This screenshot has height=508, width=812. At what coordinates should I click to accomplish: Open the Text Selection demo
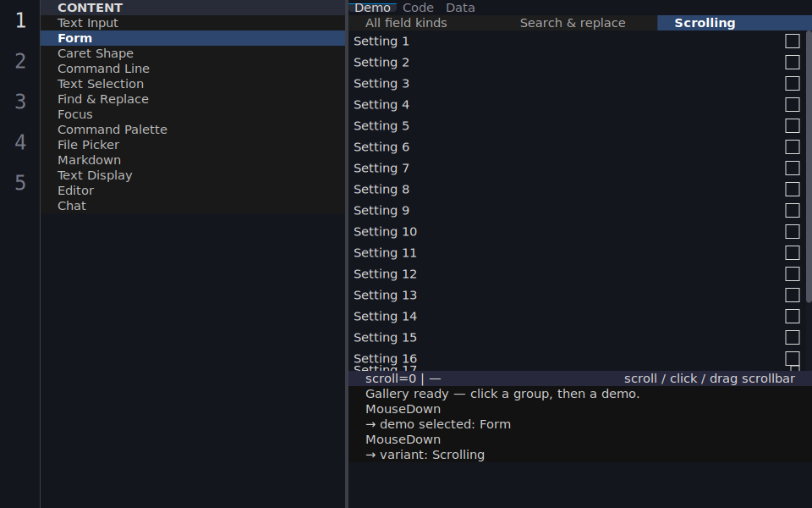(x=193, y=84)
